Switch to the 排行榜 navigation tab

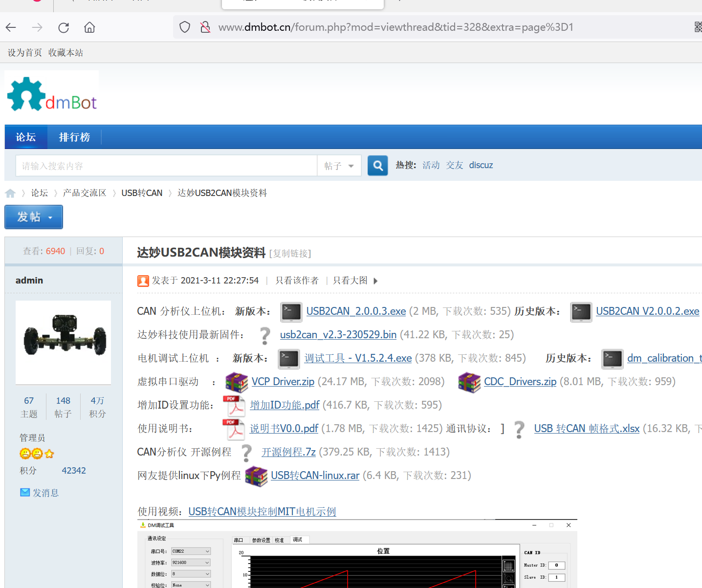point(74,137)
